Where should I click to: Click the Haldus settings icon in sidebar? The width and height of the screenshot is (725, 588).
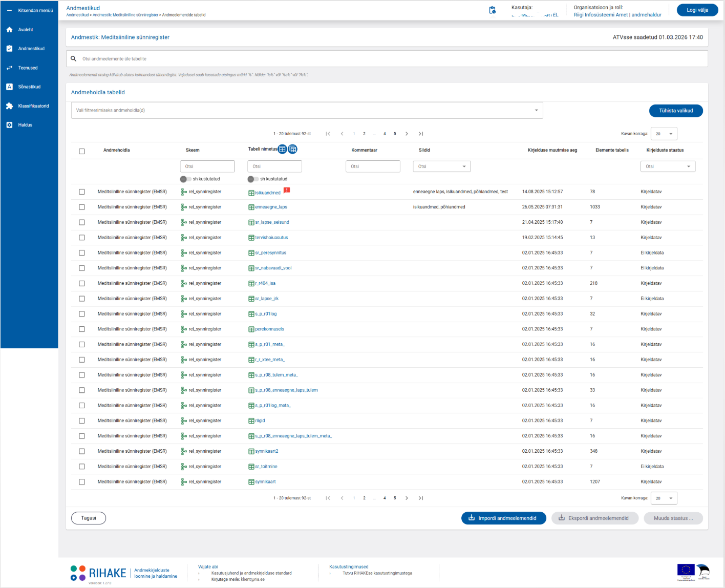tap(9, 125)
